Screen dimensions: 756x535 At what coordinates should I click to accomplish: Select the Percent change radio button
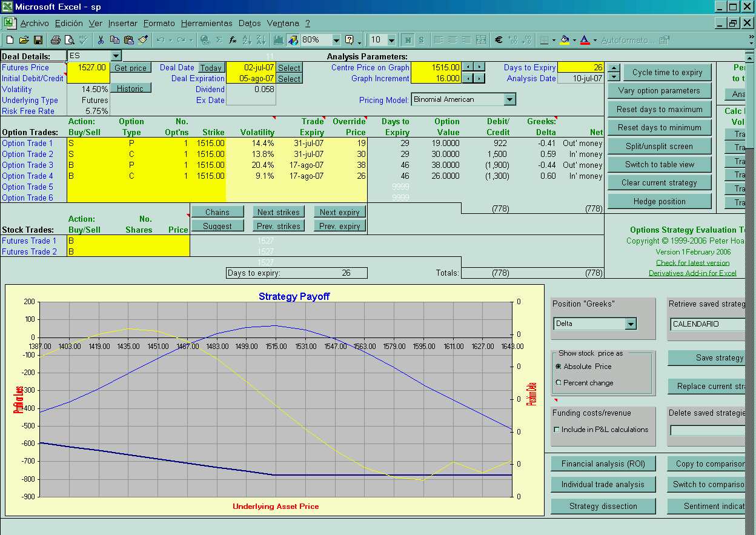click(x=559, y=383)
